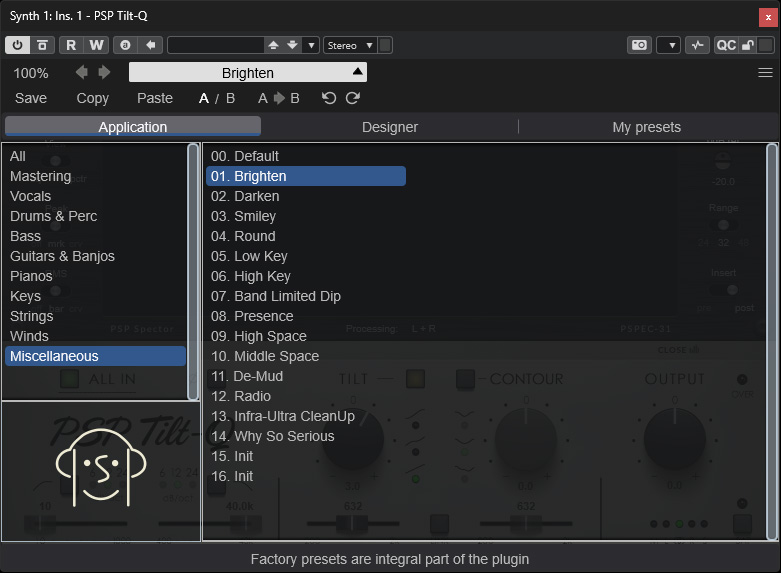
Task: Click the PSP headphone face logo
Action: pyautogui.click(x=101, y=467)
